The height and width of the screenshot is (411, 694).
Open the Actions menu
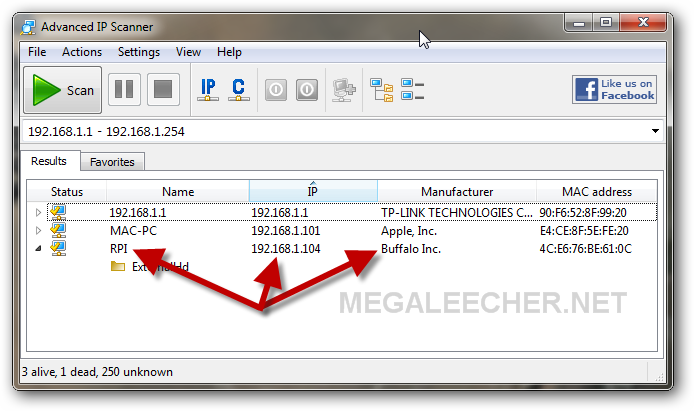pyautogui.click(x=82, y=52)
